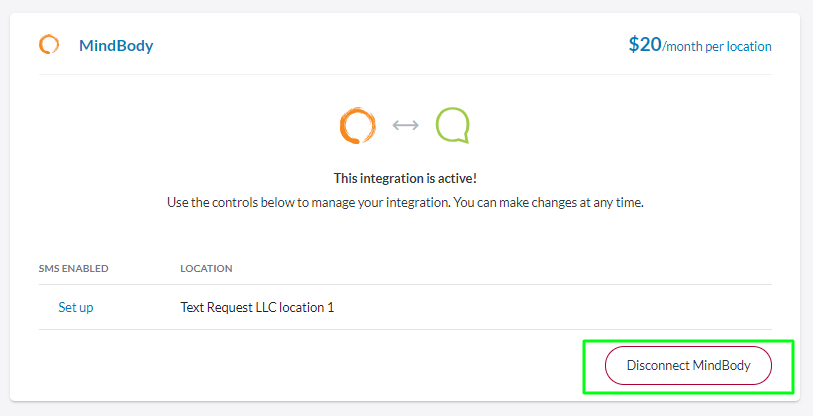Click the double-headed arrow between the logos
This screenshot has height=416, width=813.
coord(405,125)
